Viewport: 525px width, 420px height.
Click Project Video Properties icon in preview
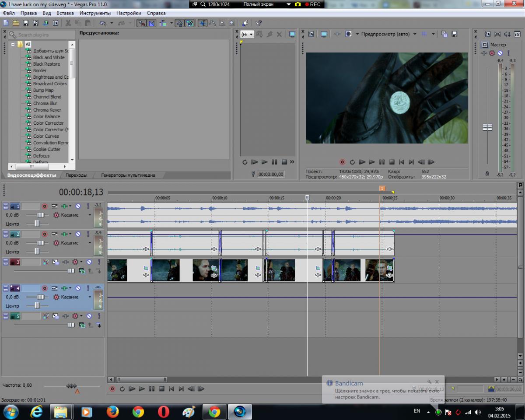tap(311, 34)
